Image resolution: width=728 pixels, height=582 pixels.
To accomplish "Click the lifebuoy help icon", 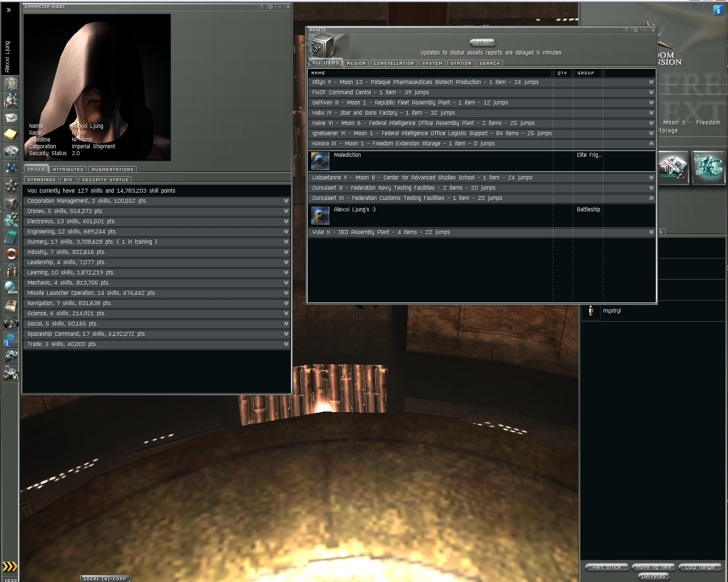I will [11, 254].
